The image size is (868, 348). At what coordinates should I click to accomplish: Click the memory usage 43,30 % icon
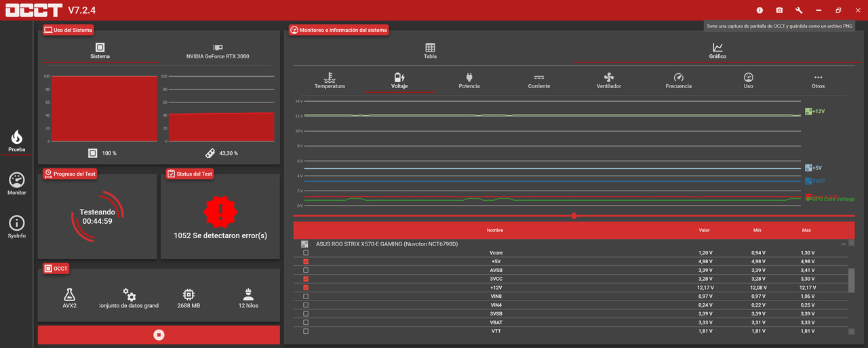pyautogui.click(x=210, y=153)
